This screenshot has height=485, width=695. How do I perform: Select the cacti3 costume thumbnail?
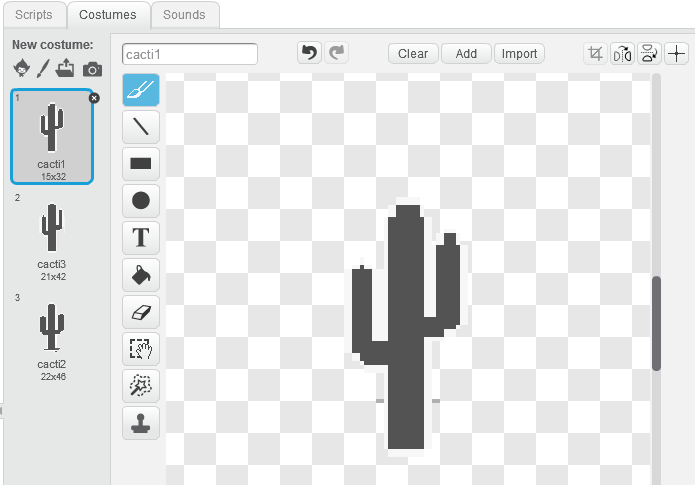52,237
